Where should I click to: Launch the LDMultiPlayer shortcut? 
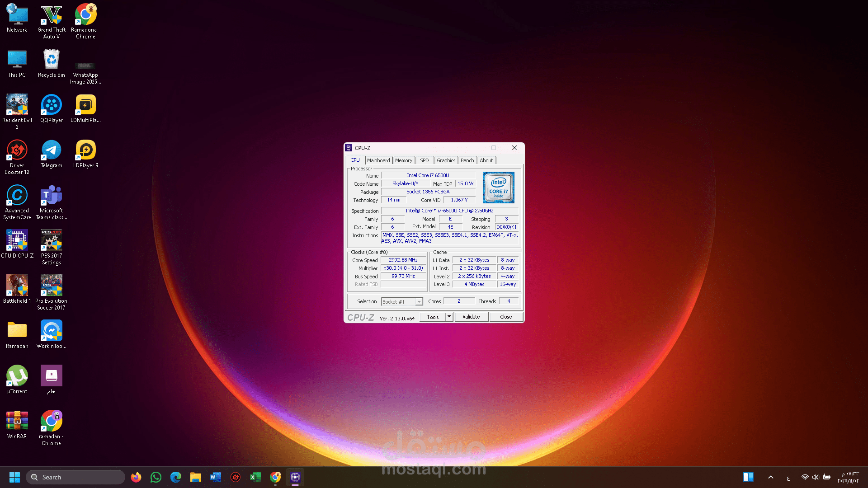(x=85, y=108)
